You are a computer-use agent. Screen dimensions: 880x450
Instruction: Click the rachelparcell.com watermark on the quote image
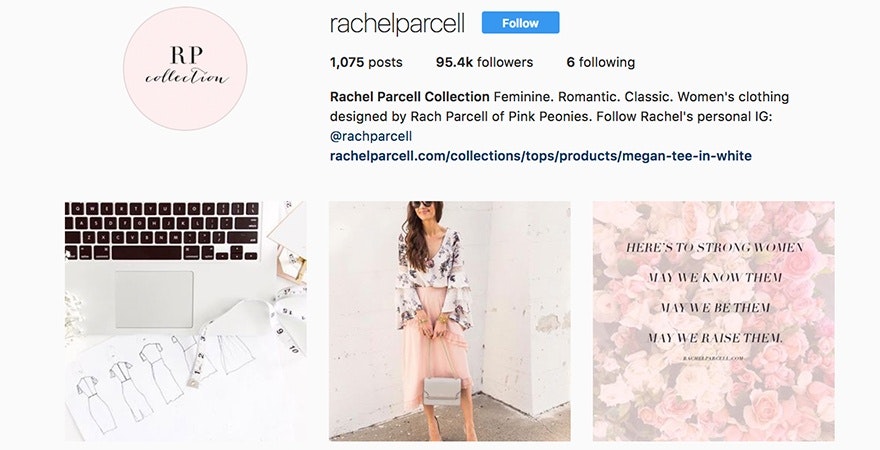713,358
